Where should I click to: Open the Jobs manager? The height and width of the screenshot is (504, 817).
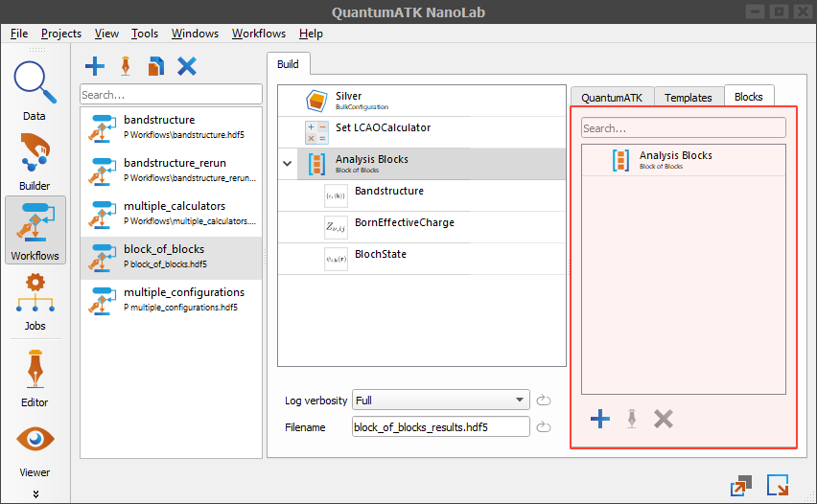pos(35,302)
